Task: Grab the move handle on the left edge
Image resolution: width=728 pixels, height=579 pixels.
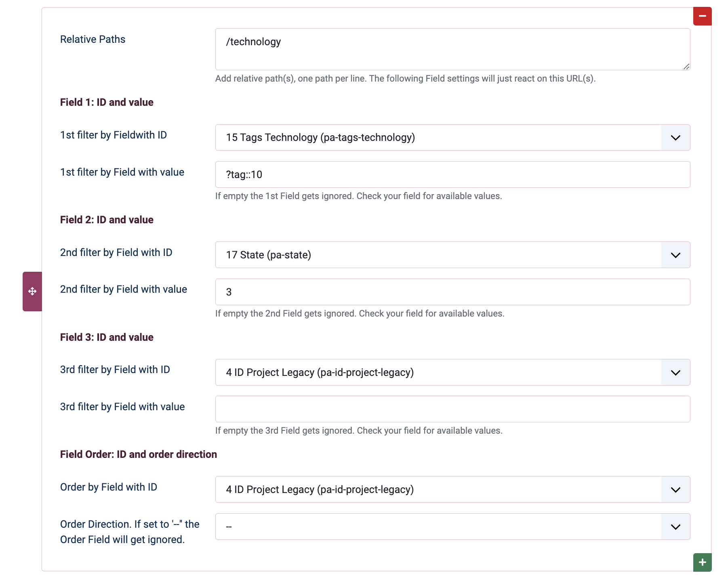Action: (x=32, y=291)
